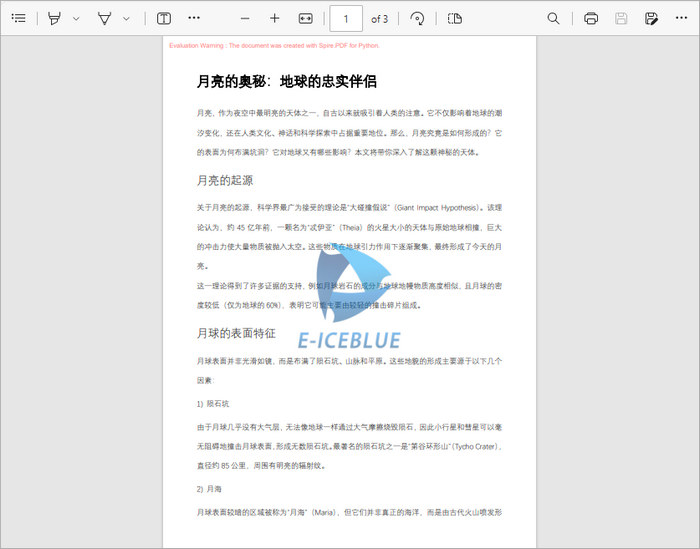Screen dimensions: 700x549
Task: Zoom in with the plus button
Action: (275, 19)
